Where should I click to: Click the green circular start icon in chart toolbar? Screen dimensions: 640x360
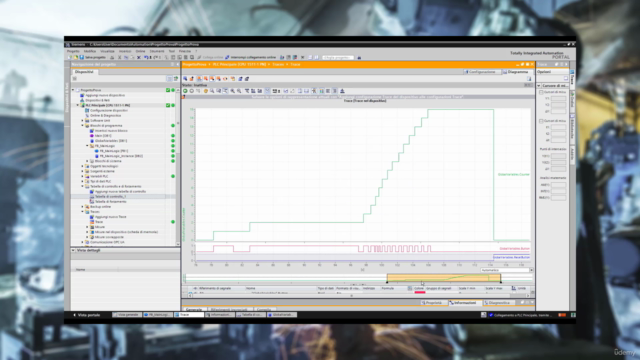(x=185, y=91)
